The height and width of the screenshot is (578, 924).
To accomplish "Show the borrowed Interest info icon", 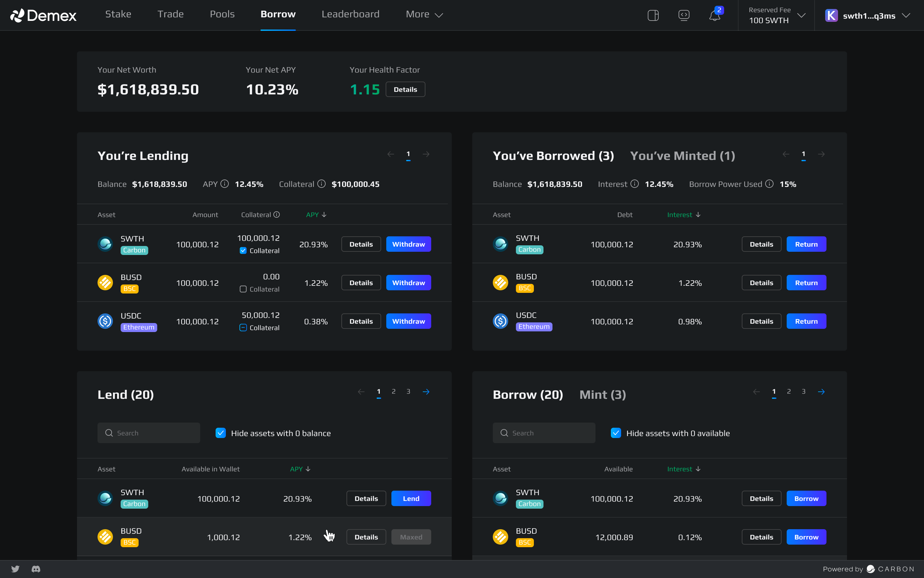I will pyautogui.click(x=635, y=184).
